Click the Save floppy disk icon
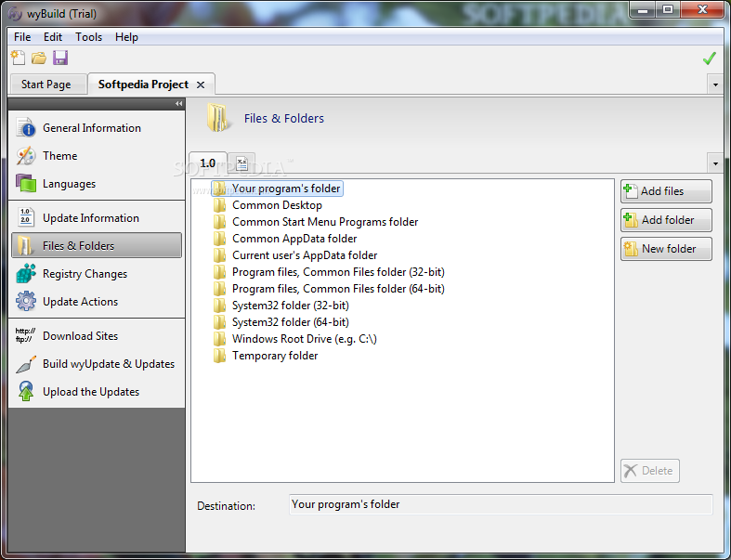Viewport: 731px width, 560px height. click(x=60, y=58)
